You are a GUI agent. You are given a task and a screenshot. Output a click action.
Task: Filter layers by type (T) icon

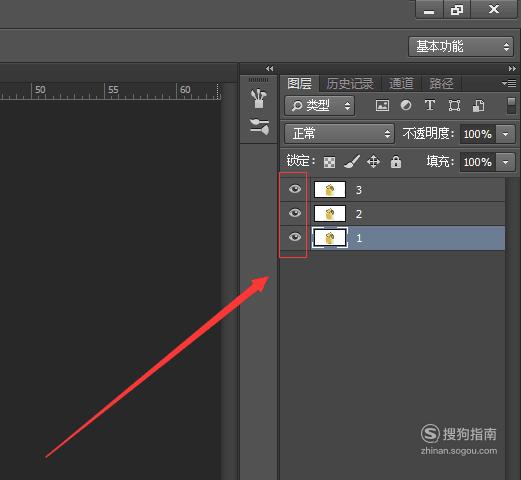430,106
